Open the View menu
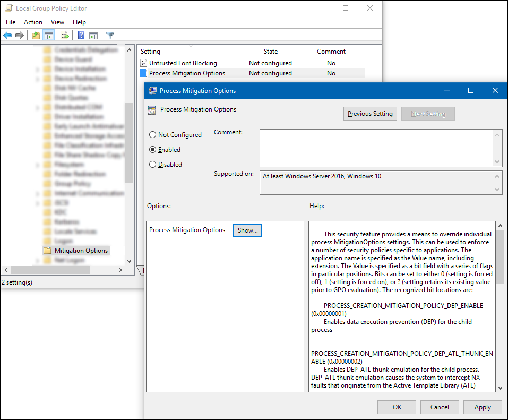 tap(57, 22)
